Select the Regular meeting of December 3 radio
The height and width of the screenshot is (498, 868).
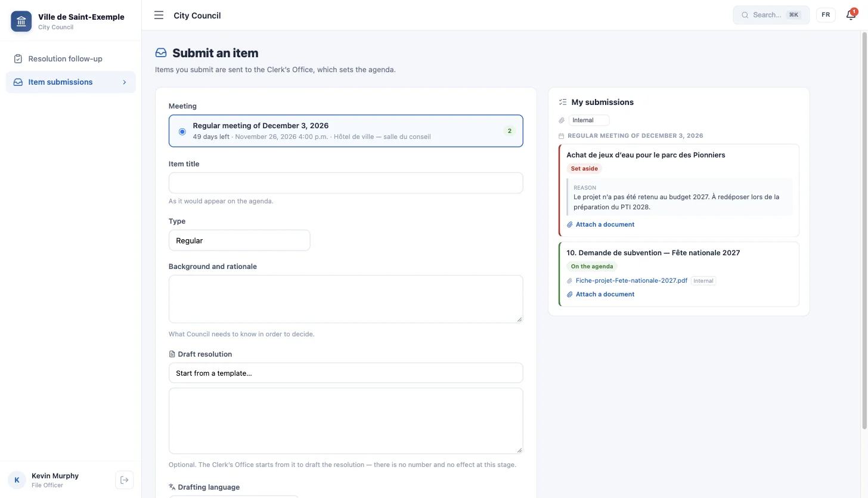182,131
